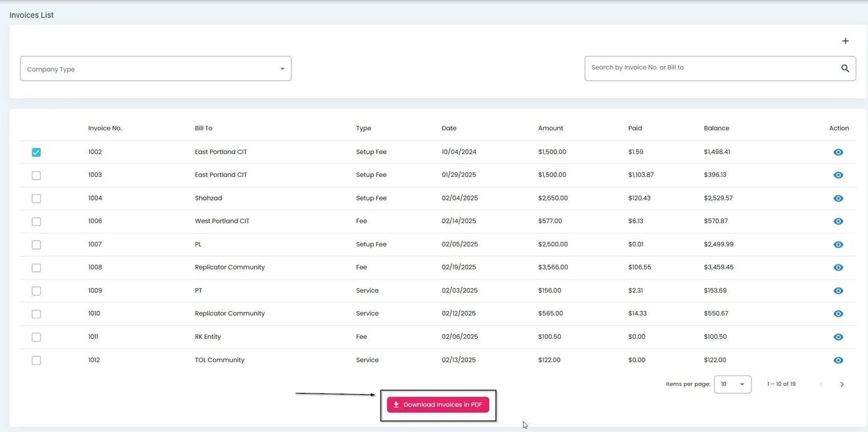View invoice 1008 for Replicator Community
868x432 pixels.
(x=838, y=266)
